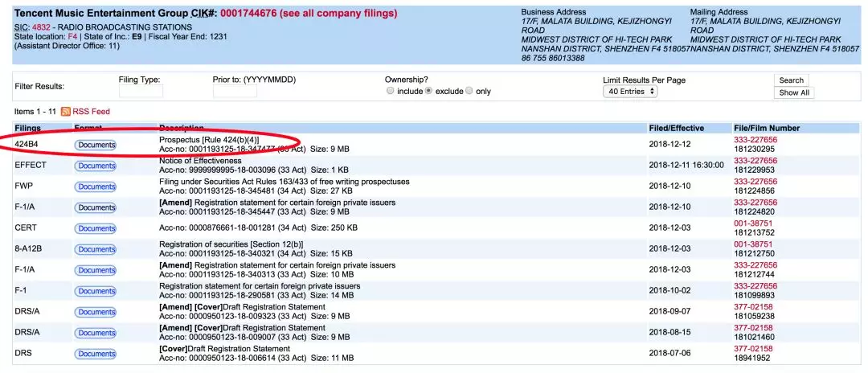The image size is (868, 373).
Task: Select film number 181099893
Action: pyautogui.click(x=755, y=296)
